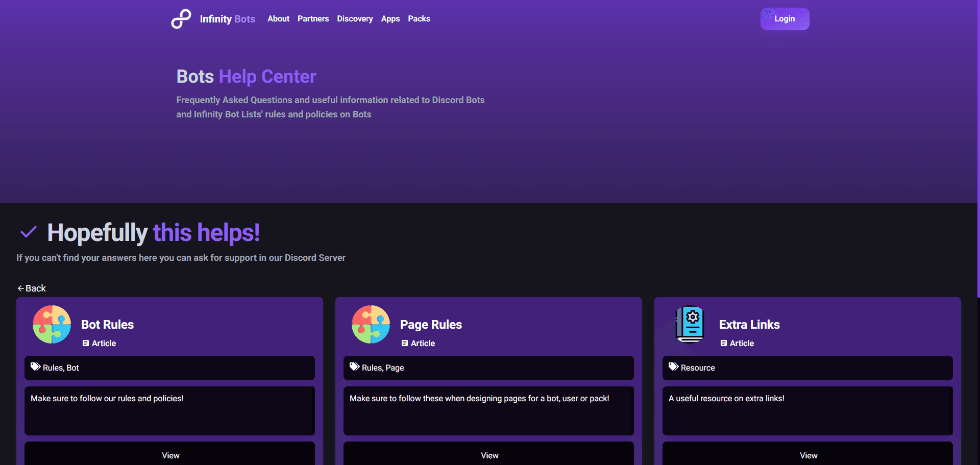Click the 'Bots Help Center' heading
The height and width of the screenshot is (465, 980).
247,77
